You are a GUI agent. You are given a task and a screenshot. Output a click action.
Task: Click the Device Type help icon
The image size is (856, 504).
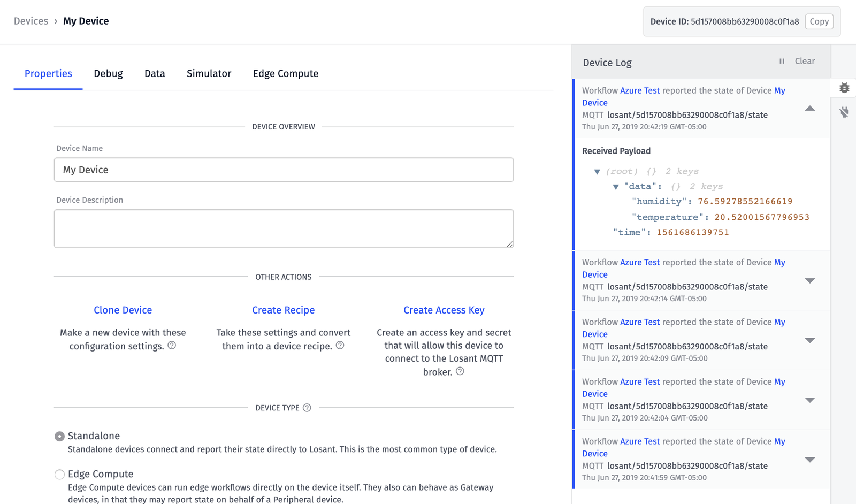point(307,408)
